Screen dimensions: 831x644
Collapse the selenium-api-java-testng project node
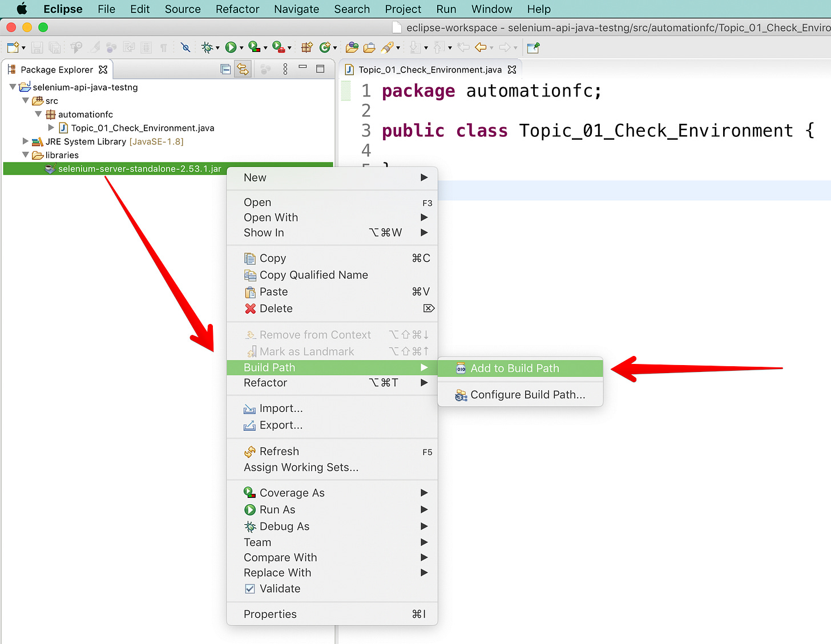[13, 87]
